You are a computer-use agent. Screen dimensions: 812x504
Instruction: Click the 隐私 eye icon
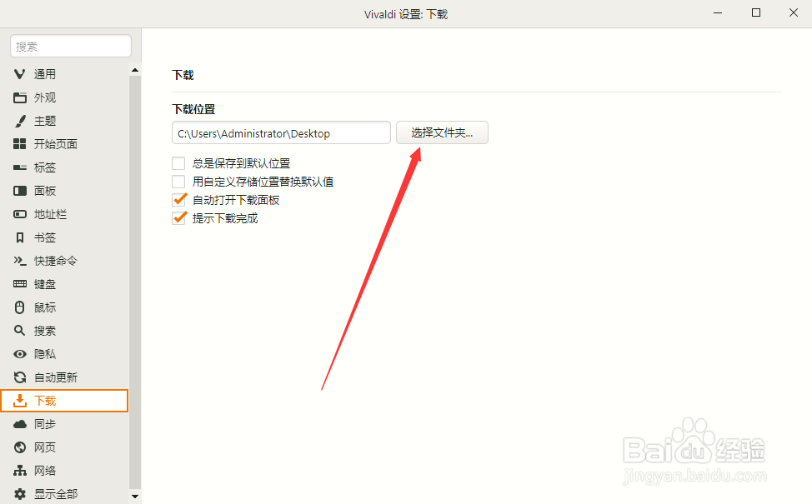pos(20,354)
